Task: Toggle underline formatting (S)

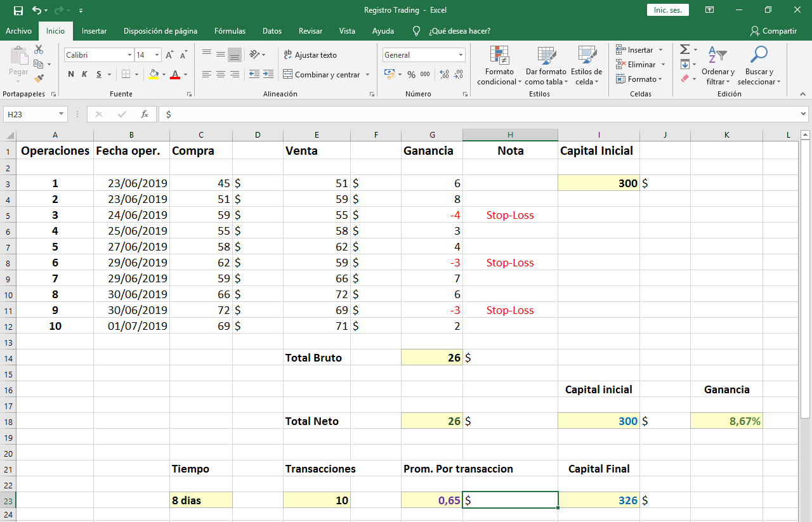Action: 99,74
